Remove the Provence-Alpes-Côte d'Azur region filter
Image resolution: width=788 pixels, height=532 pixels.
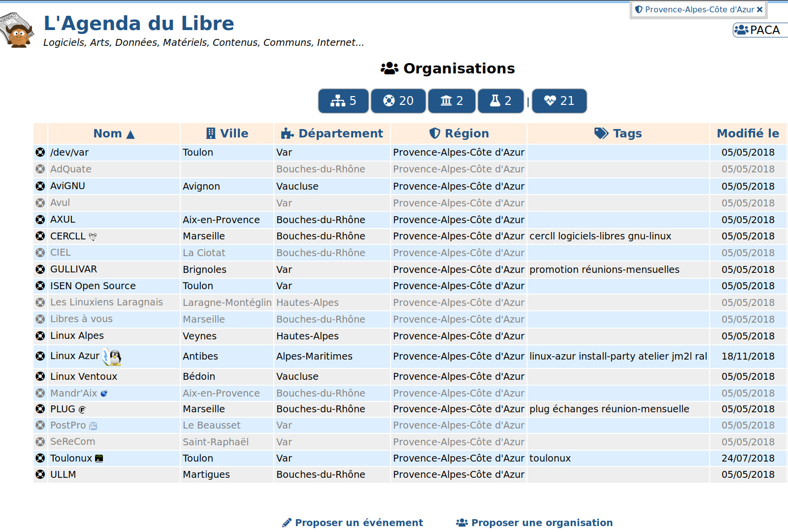click(759, 9)
